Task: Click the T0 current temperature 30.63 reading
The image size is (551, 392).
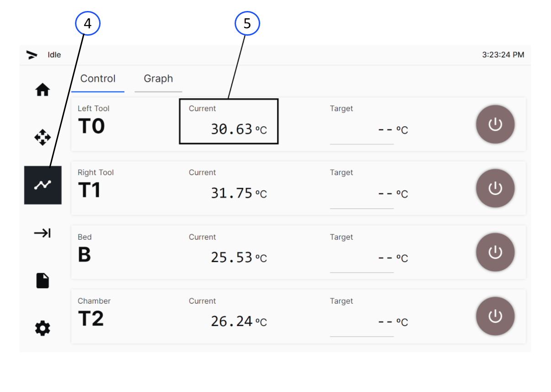Action: tap(231, 129)
